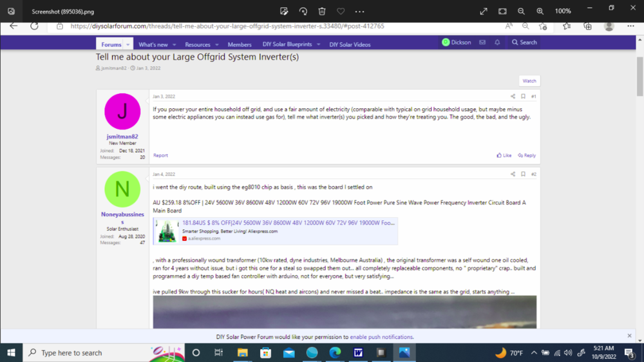644x362 pixels.
Task: Open the Photos app more options ellipsis
Action: tap(359, 12)
